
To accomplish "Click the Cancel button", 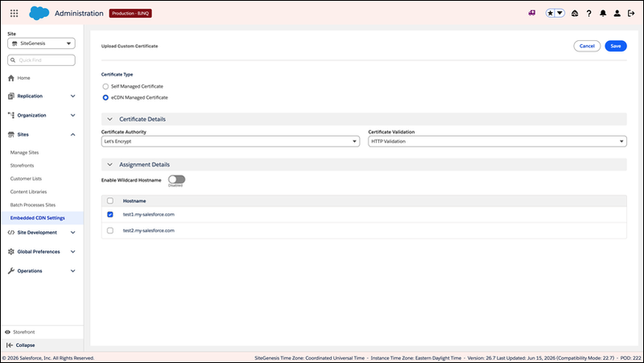I will pos(587,46).
